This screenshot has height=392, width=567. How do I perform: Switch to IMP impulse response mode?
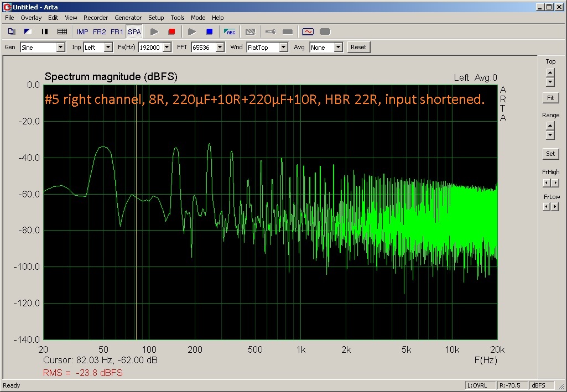[x=82, y=32]
